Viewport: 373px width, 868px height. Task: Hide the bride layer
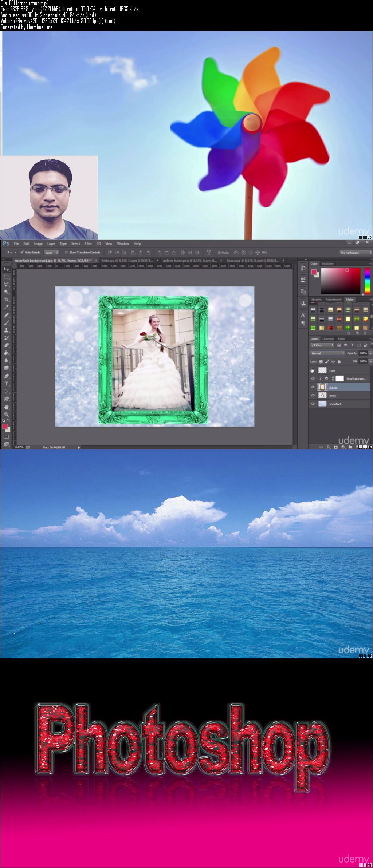pyautogui.click(x=313, y=395)
